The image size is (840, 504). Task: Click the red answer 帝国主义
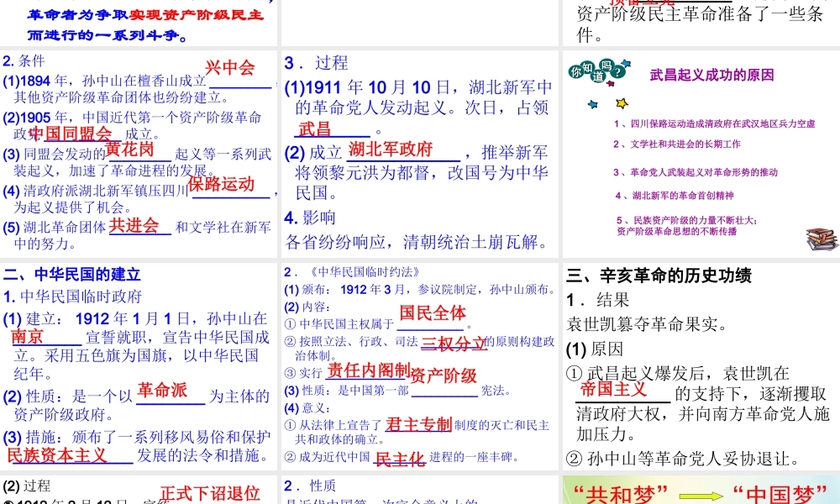tap(613, 388)
